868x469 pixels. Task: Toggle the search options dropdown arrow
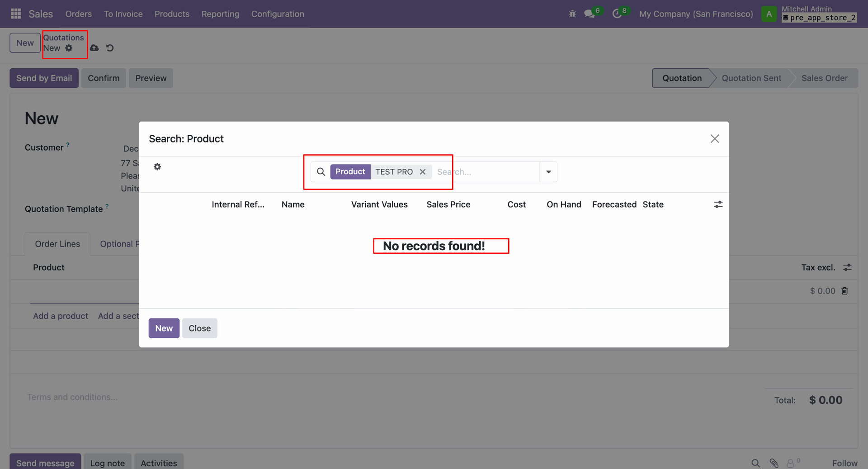tap(548, 172)
